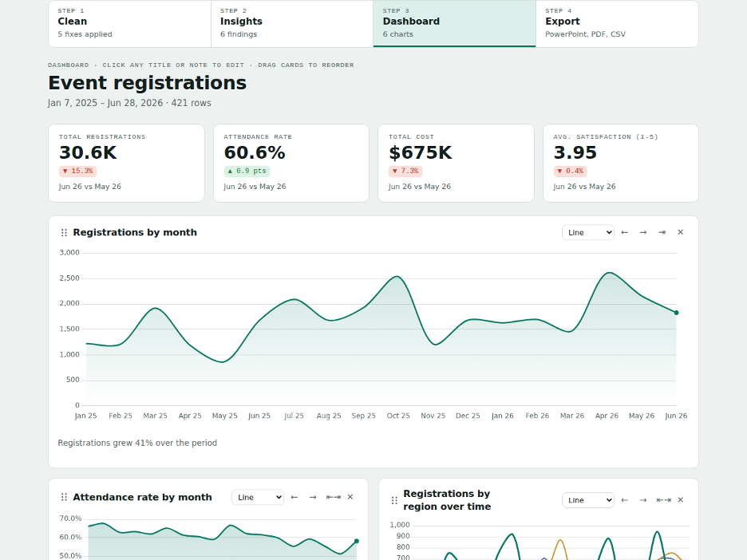Click the date range 'Jan 7, 2025 – Jun 28, 2026' text

click(105, 103)
